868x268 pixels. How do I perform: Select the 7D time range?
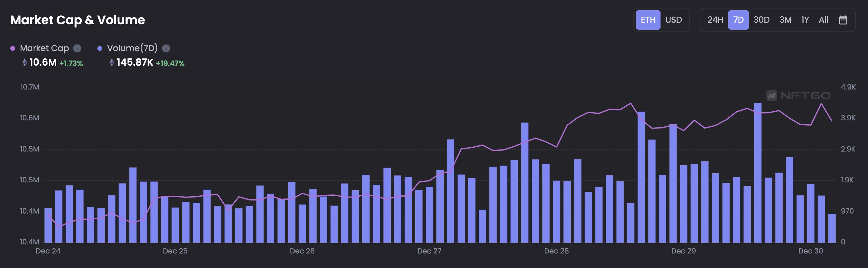(x=738, y=20)
